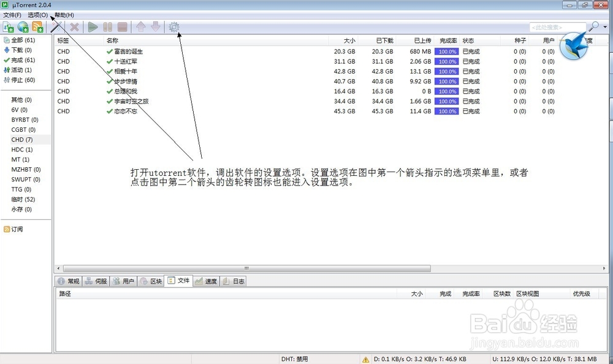Sort files by 路径 column header
The image size is (613, 364).
[66, 294]
